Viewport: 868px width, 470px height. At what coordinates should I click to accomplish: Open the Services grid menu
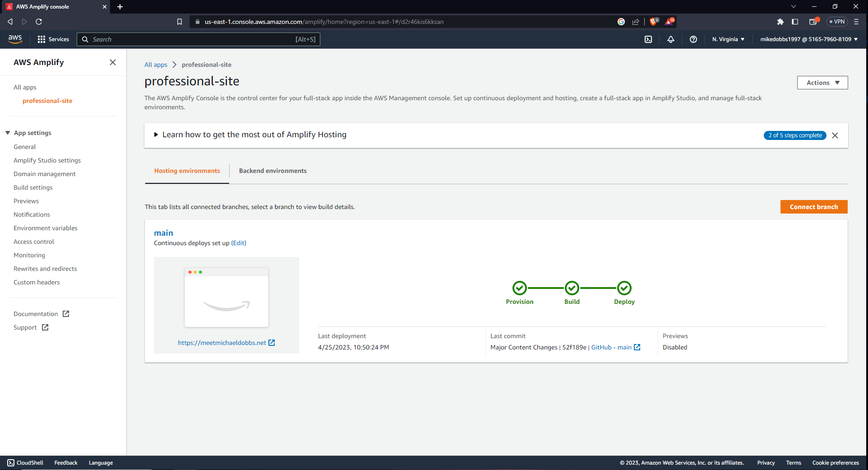[53, 39]
